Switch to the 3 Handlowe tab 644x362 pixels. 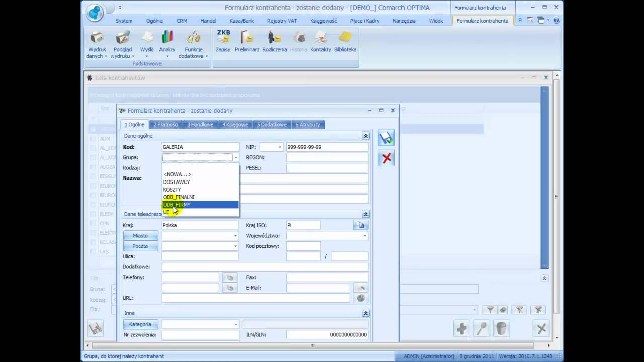pos(200,124)
